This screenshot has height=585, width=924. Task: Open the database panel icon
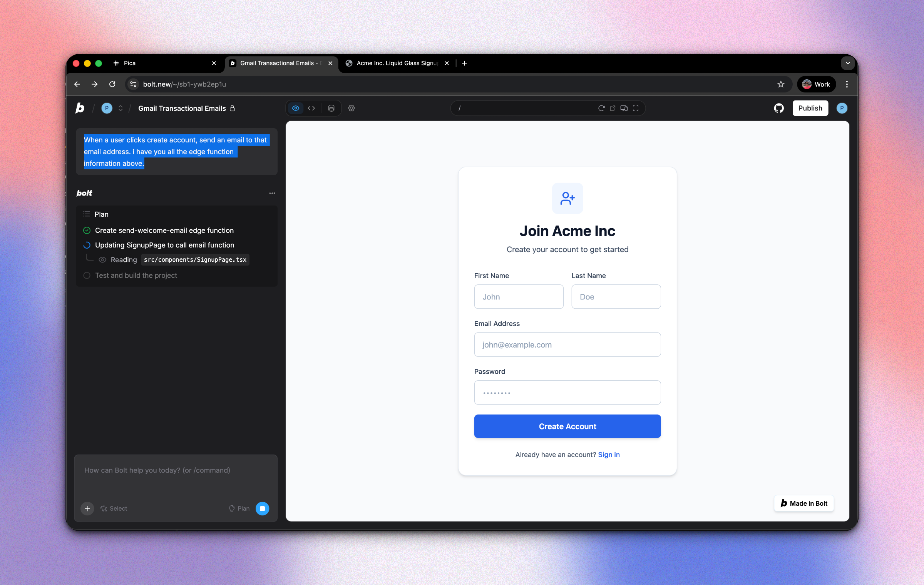[x=331, y=108]
